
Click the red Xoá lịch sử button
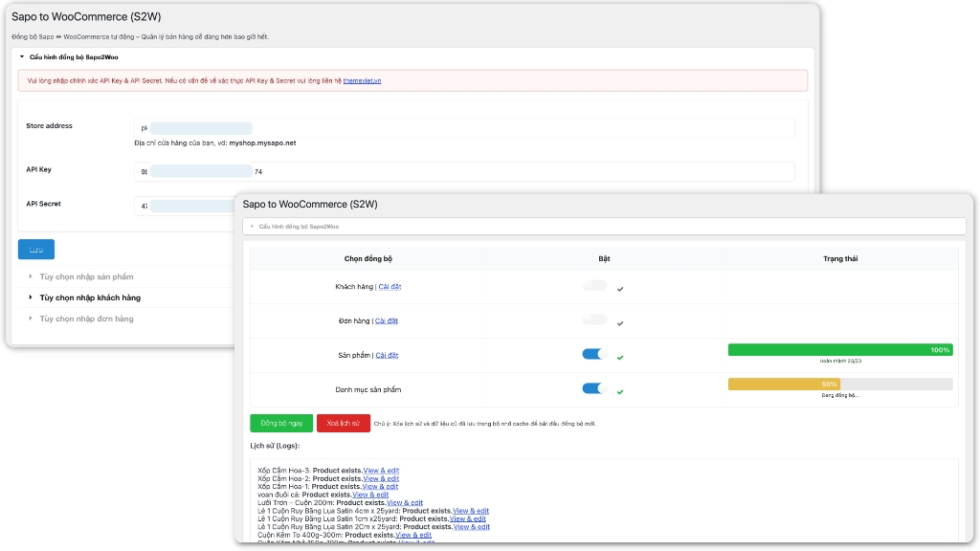pos(344,424)
